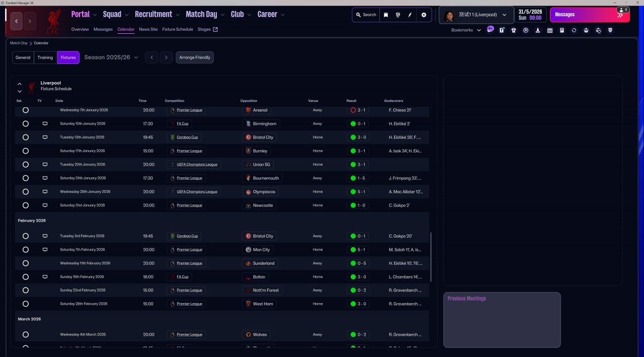Click the date and time continue panel
Screen dimensions: 644x357
[x=530, y=15]
